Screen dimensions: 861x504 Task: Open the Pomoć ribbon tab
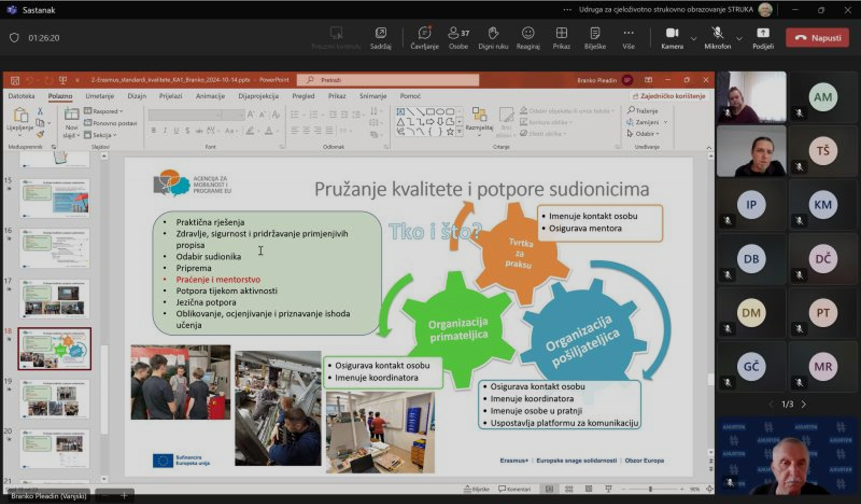410,96
